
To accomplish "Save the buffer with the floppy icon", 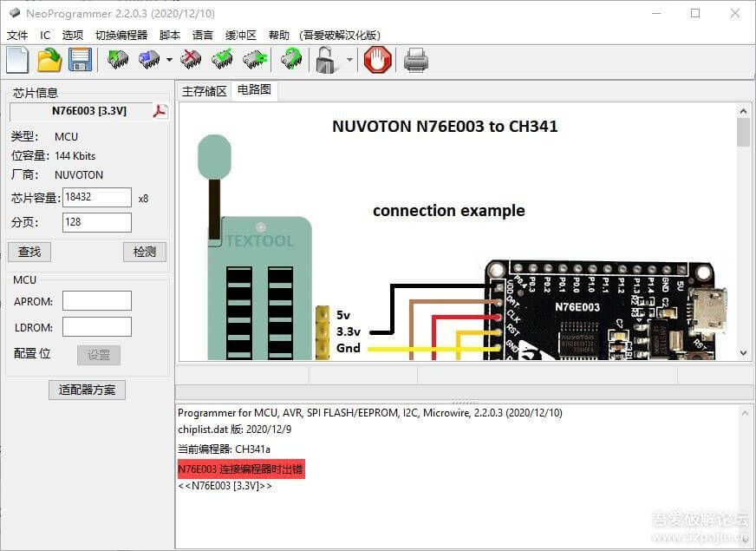I will pyautogui.click(x=80, y=61).
